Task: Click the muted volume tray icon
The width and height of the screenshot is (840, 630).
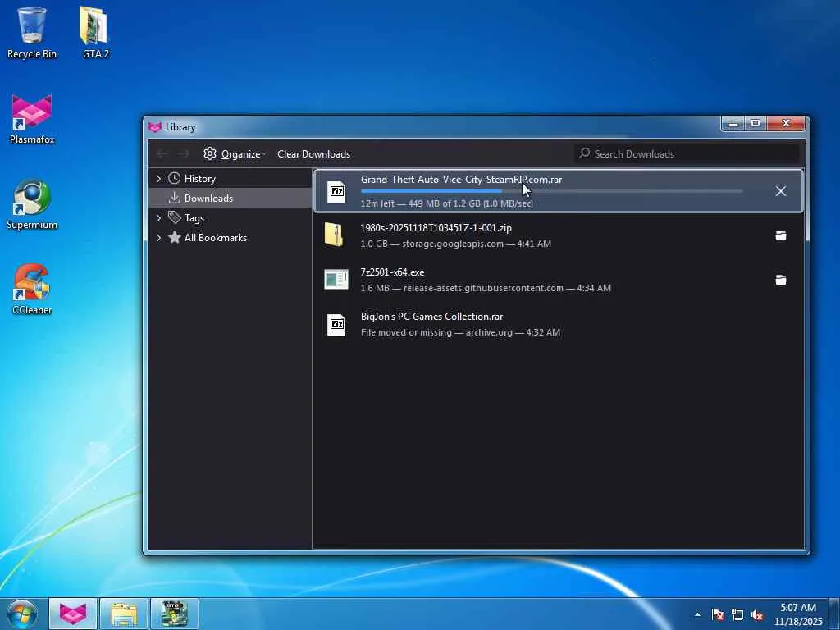Action: (757, 614)
